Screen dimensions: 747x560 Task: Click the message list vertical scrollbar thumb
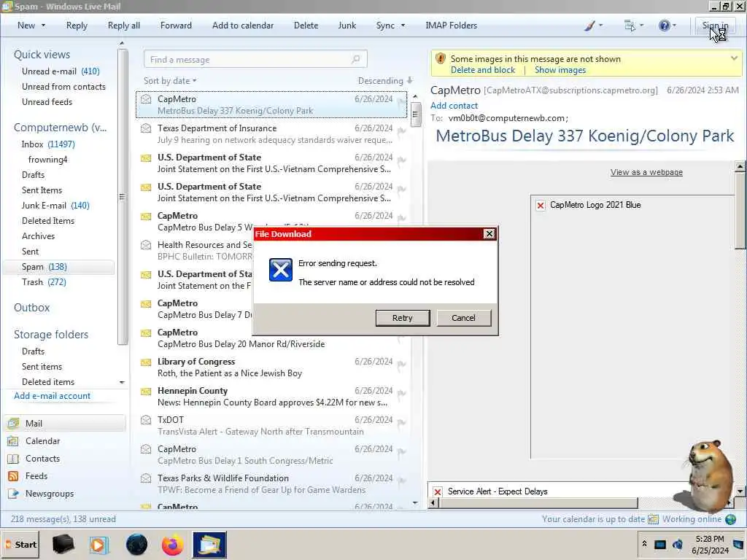(415, 114)
